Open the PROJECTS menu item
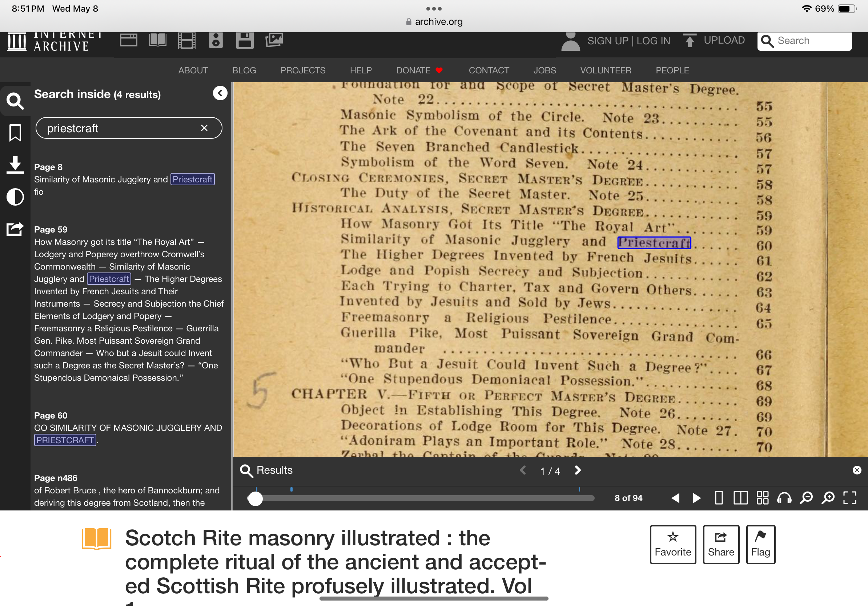 click(303, 70)
